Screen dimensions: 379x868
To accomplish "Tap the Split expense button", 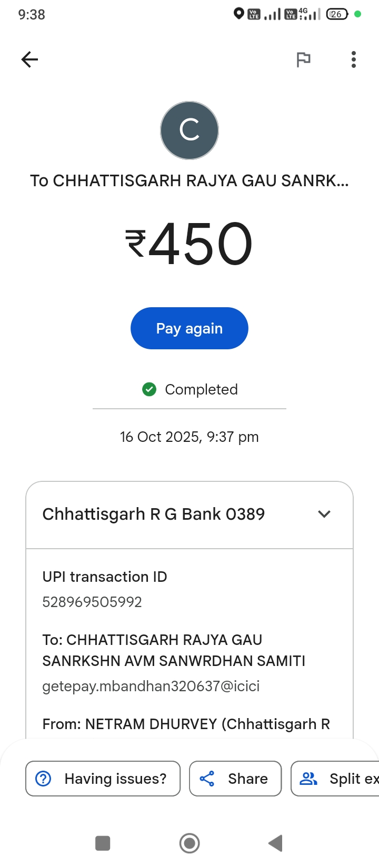I will tap(337, 779).
